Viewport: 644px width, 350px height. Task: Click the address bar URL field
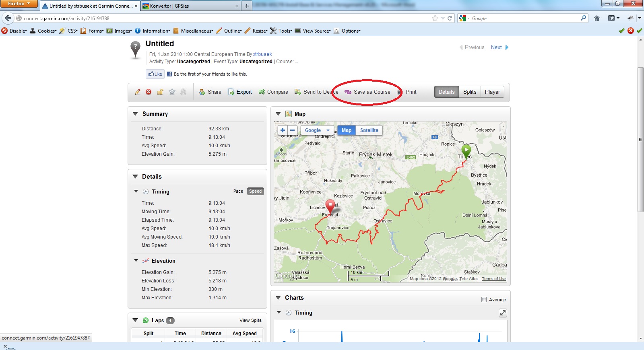(225, 18)
